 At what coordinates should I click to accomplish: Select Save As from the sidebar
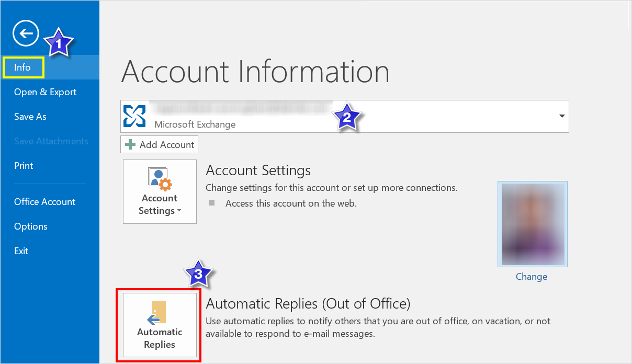coord(30,116)
